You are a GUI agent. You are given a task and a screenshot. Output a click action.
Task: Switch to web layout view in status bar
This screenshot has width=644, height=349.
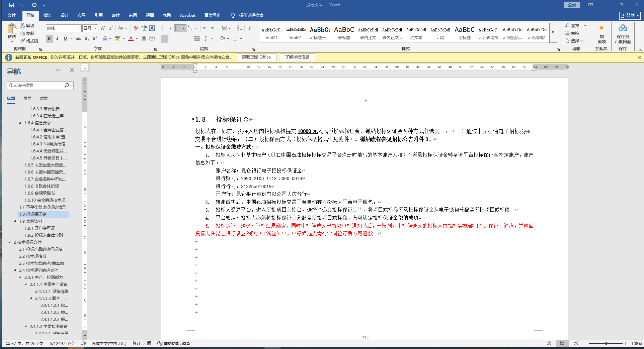[x=576, y=343]
